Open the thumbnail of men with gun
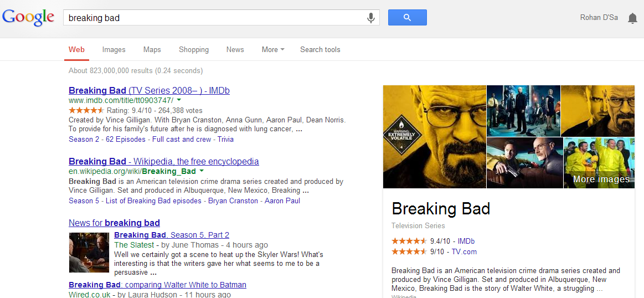644x298 pixels. click(525, 163)
